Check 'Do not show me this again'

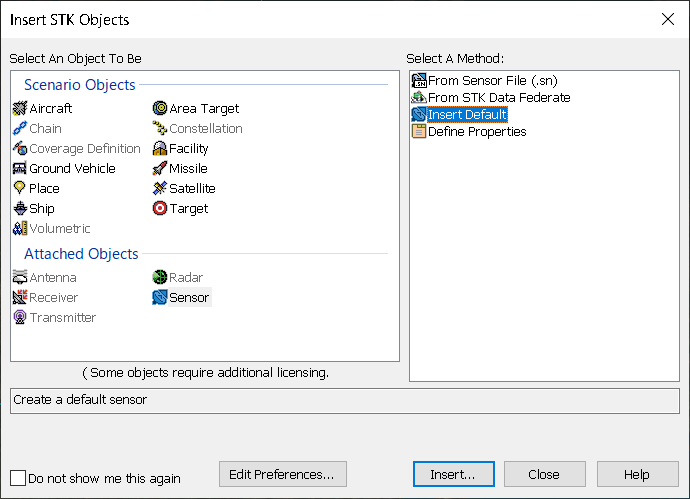pos(18,478)
